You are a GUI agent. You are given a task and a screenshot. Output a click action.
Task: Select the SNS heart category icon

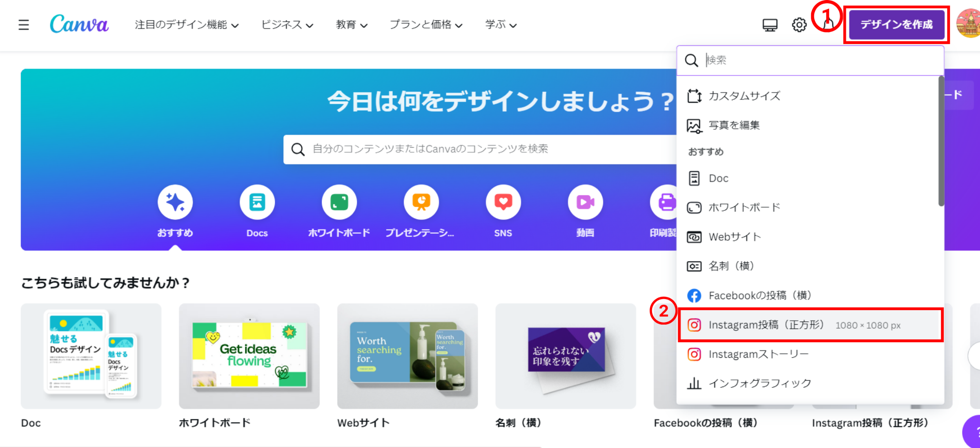[503, 202]
